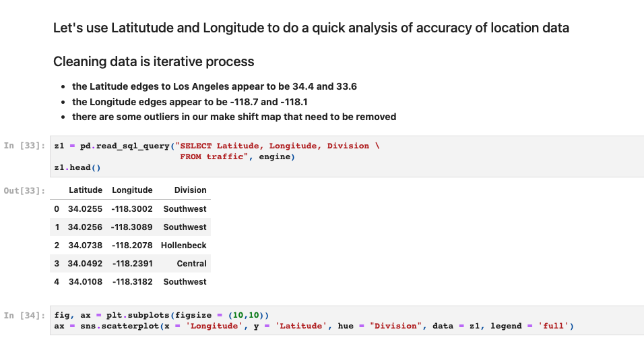This screenshot has height=342, width=644.
Task: Click longitude value -118.2391
Action: pyautogui.click(x=132, y=264)
